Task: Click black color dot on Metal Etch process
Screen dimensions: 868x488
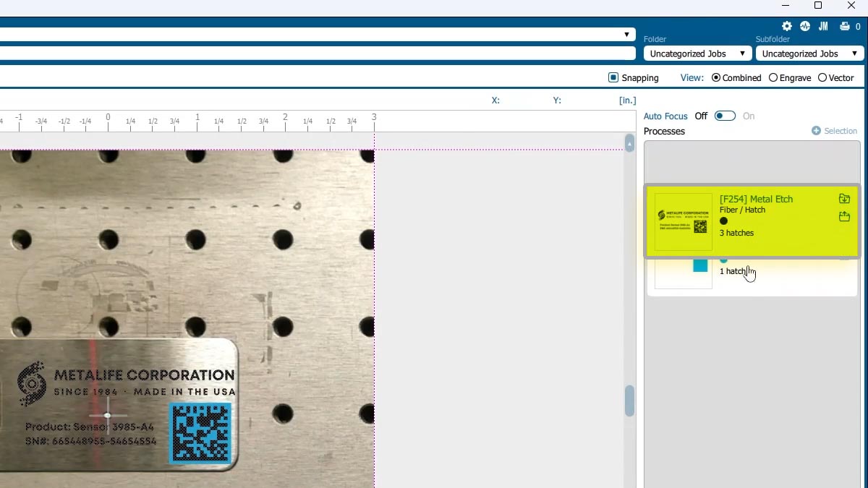Action: pyautogui.click(x=723, y=221)
